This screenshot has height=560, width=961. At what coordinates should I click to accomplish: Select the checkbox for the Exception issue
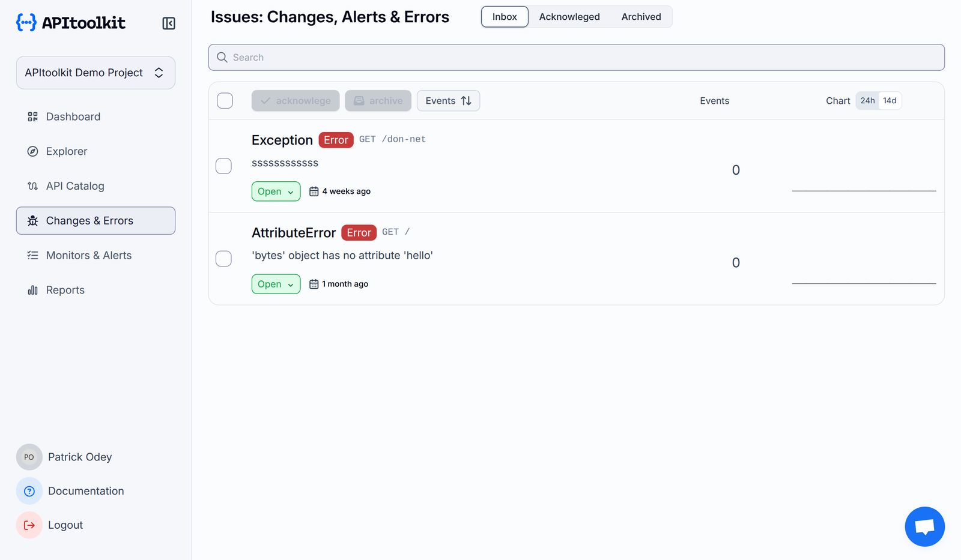pos(223,166)
